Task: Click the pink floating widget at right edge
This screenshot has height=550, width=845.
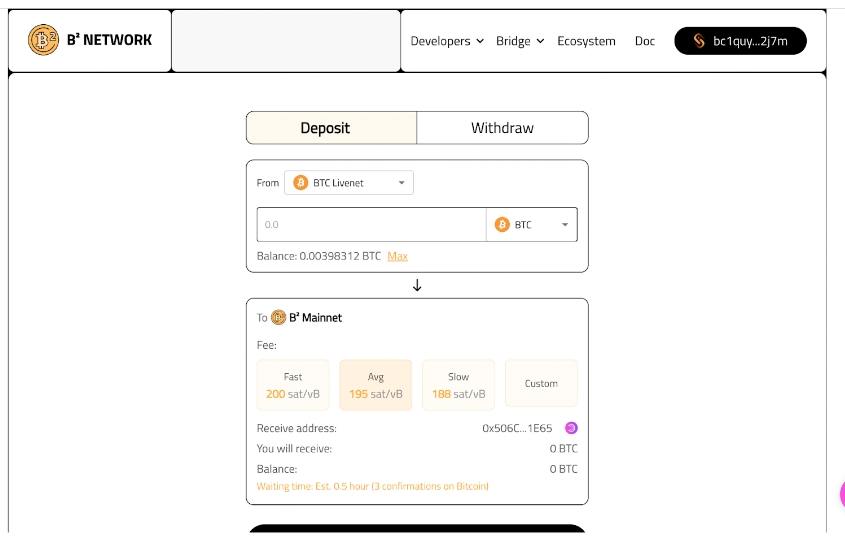Action: coord(841,493)
